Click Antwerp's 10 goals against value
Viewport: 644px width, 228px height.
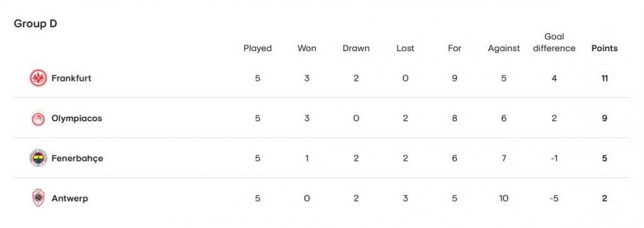pos(504,198)
